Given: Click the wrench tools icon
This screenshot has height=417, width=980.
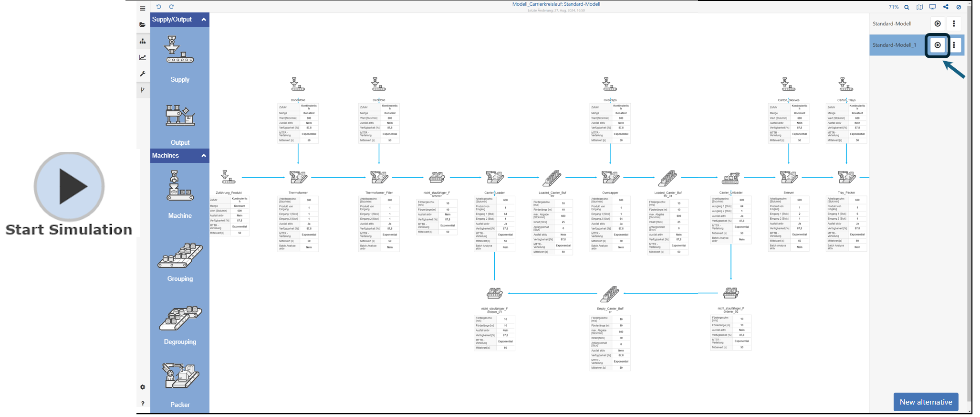Looking at the screenshot, I should tap(143, 74).
